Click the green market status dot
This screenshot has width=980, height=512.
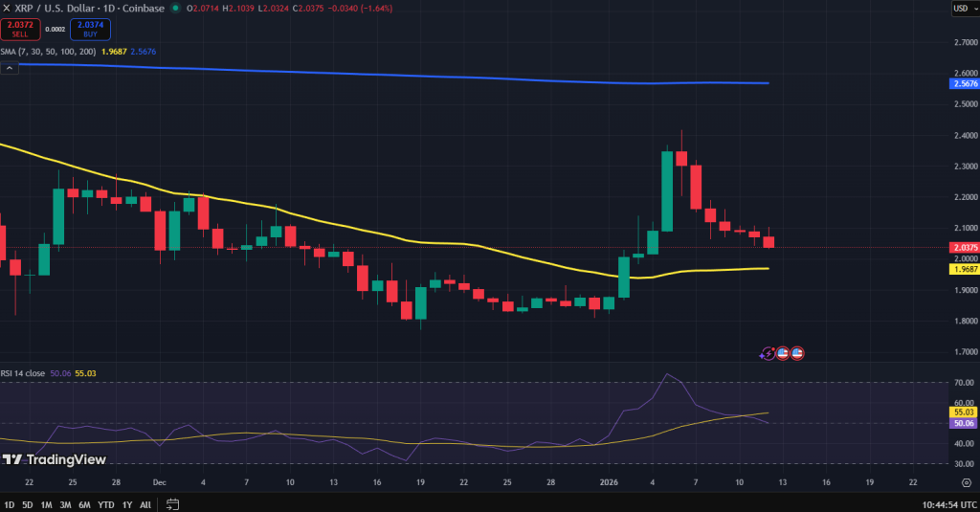pos(176,8)
